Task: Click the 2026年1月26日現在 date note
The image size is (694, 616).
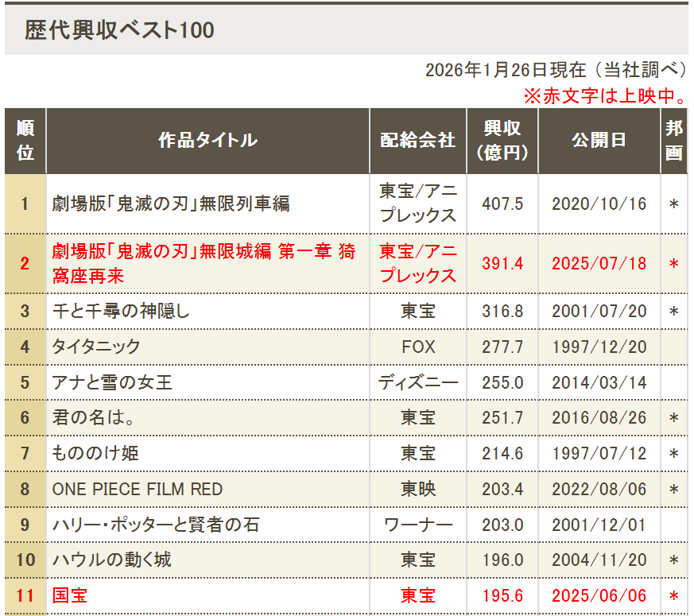Action: click(556, 70)
